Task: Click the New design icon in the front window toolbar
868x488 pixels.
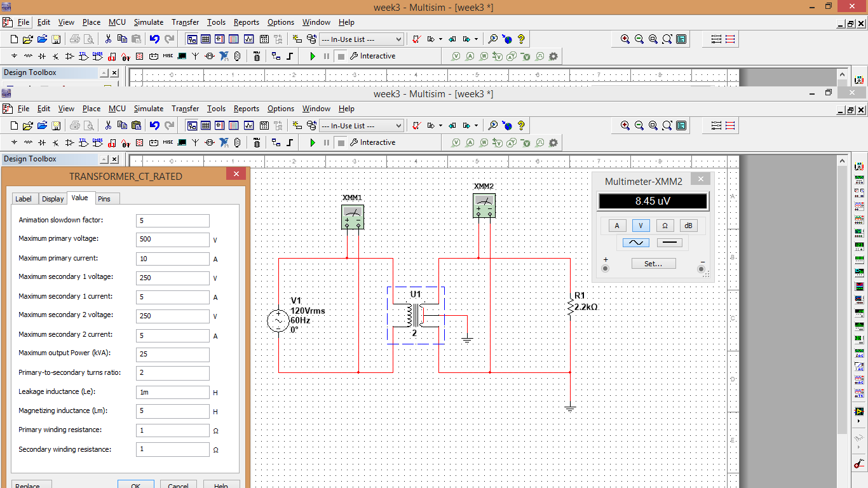Action: [14, 126]
